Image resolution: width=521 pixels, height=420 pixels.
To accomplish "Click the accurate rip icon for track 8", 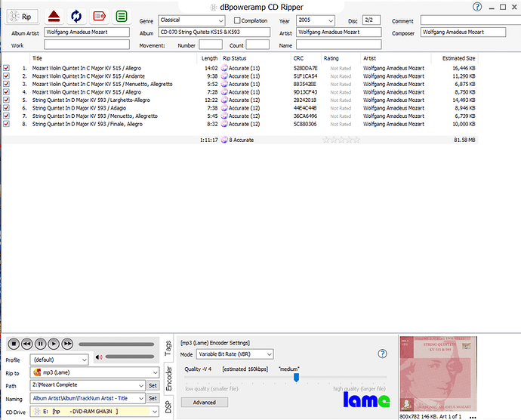I will (224, 124).
